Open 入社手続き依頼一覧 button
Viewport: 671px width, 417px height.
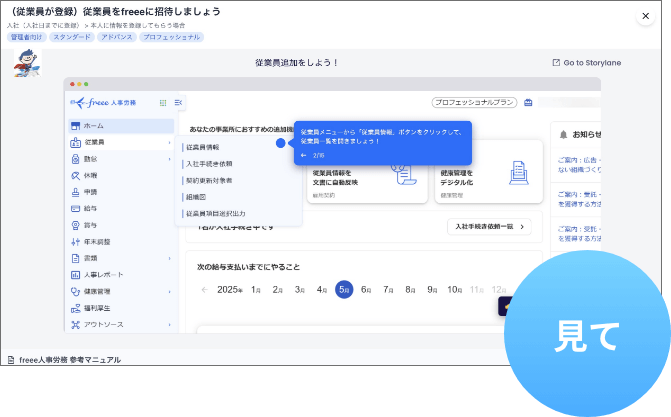click(x=488, y=227)
